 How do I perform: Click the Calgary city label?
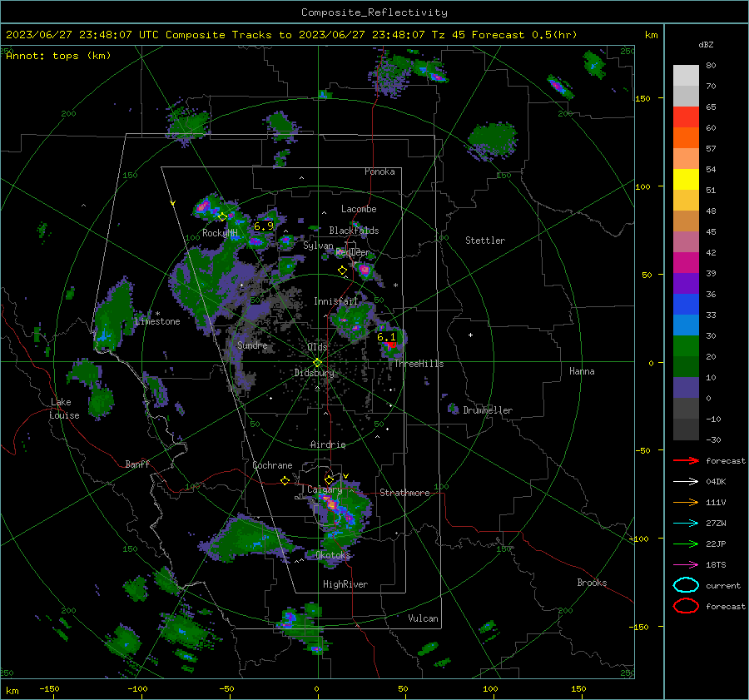[325, 489]
